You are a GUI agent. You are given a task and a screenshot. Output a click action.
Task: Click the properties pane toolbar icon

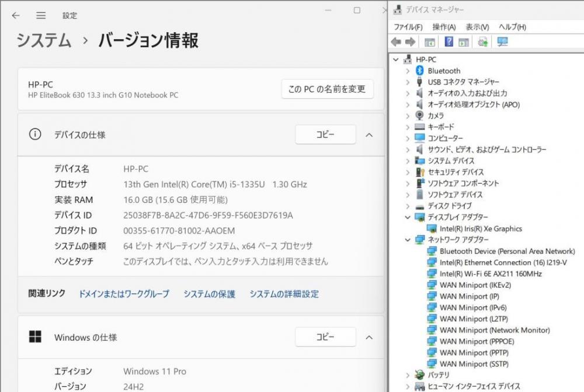(x=463, y=42)
